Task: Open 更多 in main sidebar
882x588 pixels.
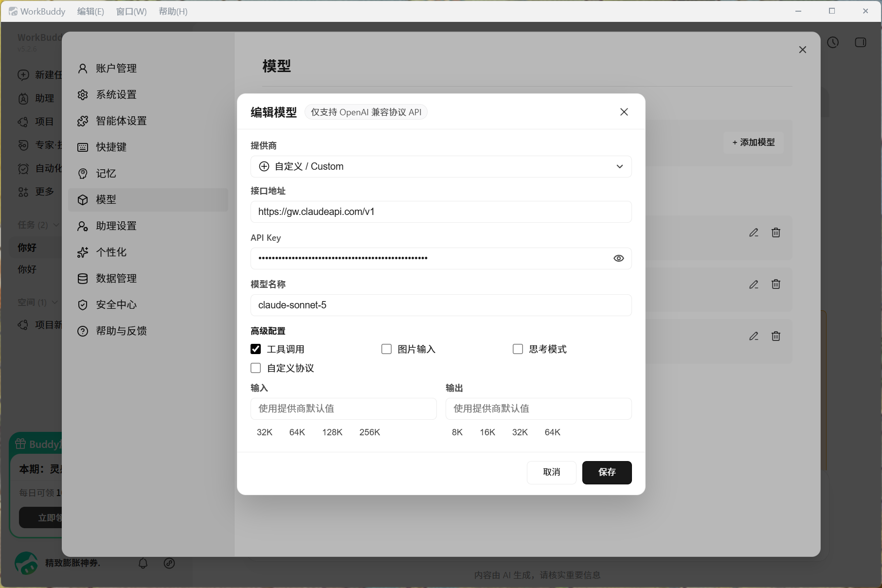Action: click(x=36, y=192)
